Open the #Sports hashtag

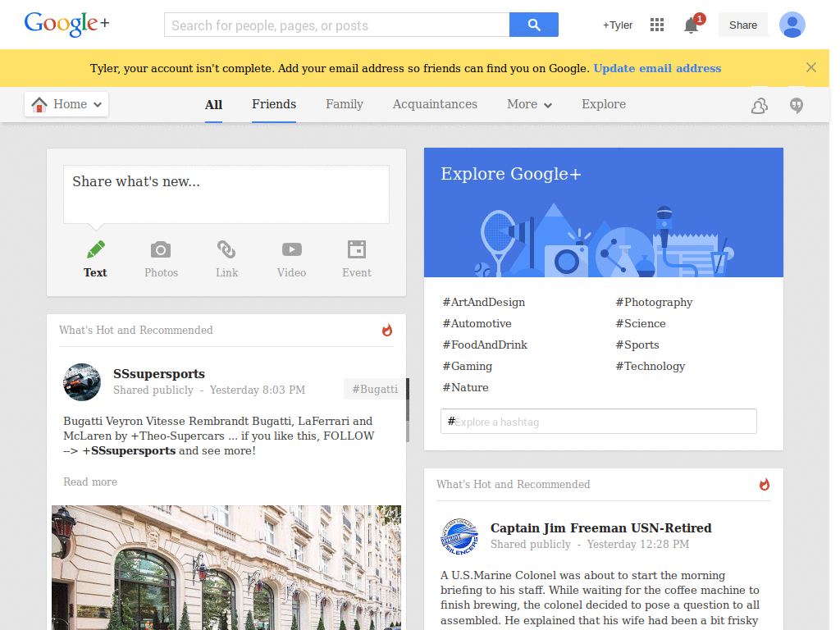click(637, 345)
